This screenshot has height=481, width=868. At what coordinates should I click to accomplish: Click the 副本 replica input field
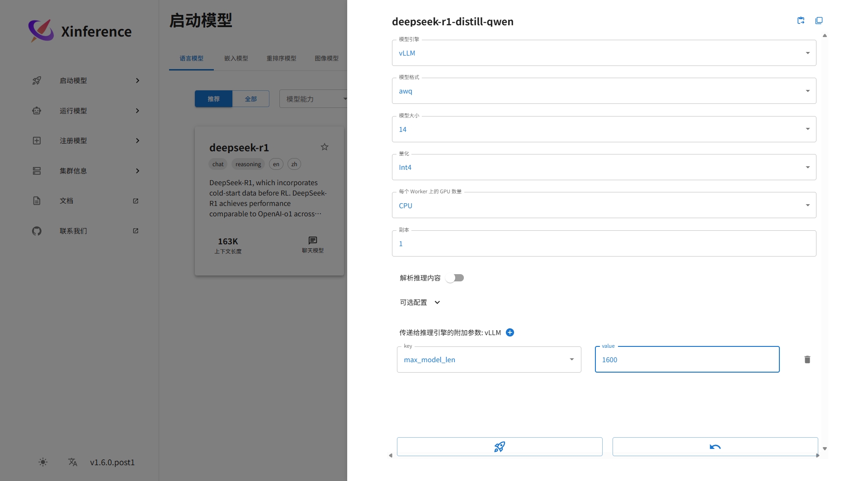604,243
